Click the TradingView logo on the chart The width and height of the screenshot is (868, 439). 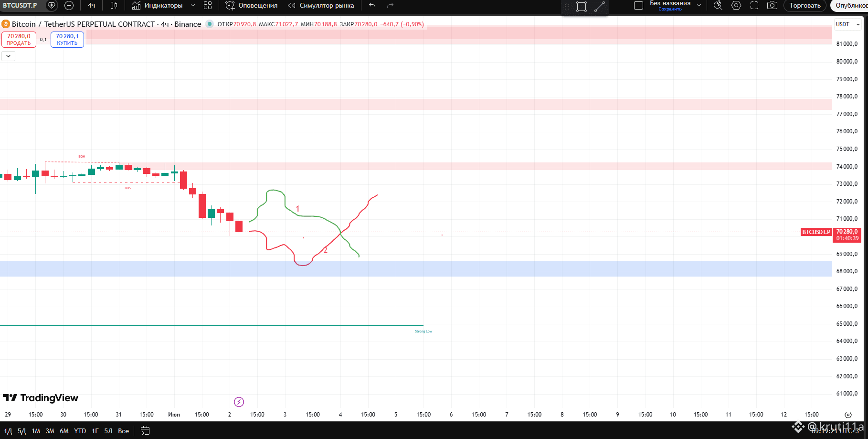tap(41, 398)
